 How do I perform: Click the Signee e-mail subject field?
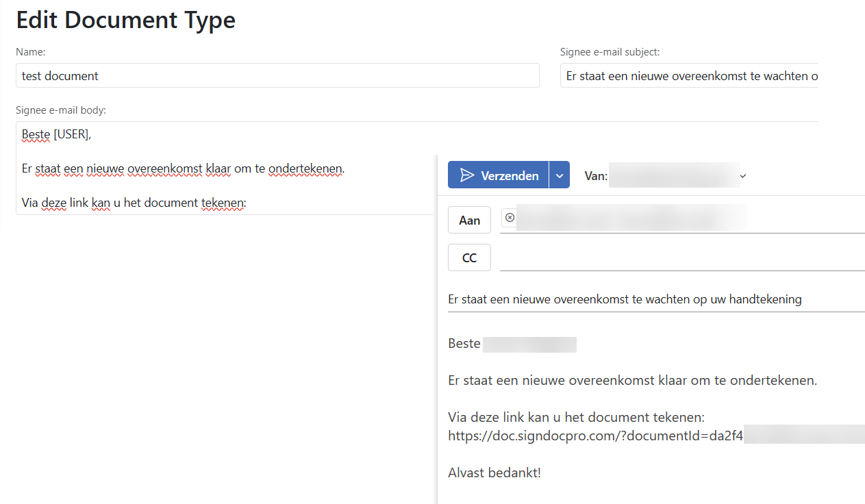tap(688, 75)
